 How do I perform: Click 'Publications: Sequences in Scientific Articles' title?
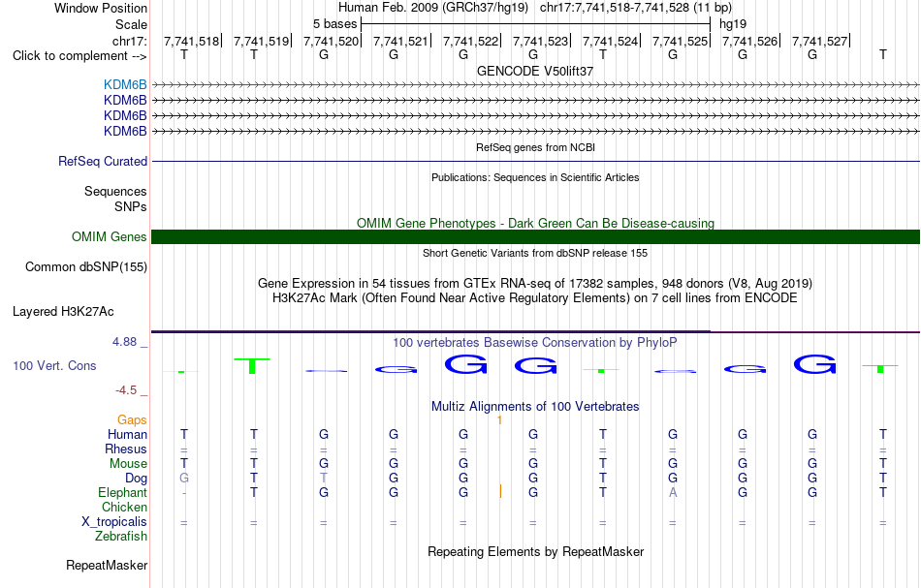pyautogui.click(x=535, y=177)
